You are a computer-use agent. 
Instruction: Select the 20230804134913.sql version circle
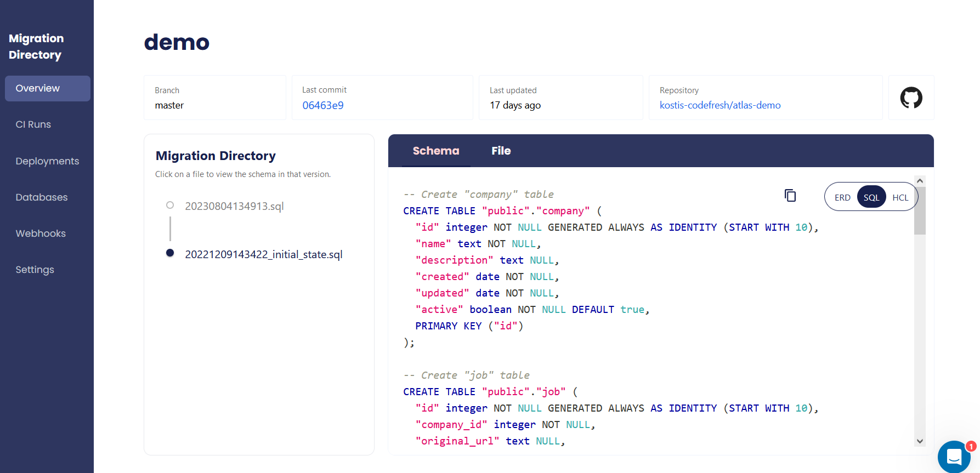click(170, 205)
